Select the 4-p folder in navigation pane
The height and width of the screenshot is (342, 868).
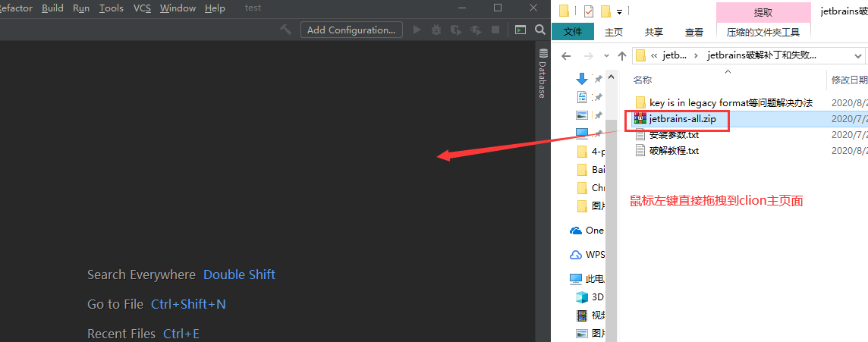(x=590, y=152)
